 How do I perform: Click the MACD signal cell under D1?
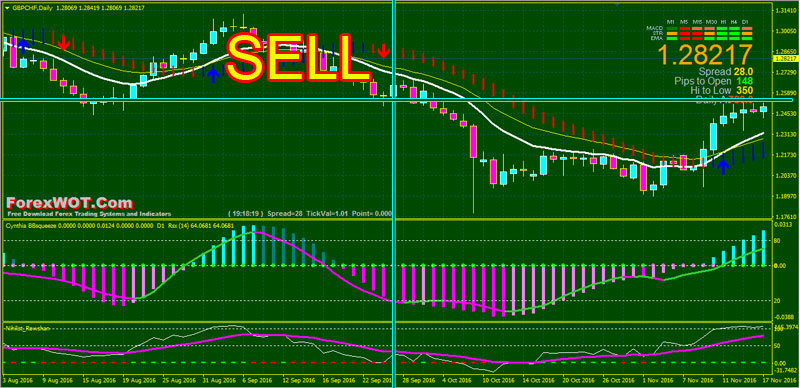[x=747, y=29]
